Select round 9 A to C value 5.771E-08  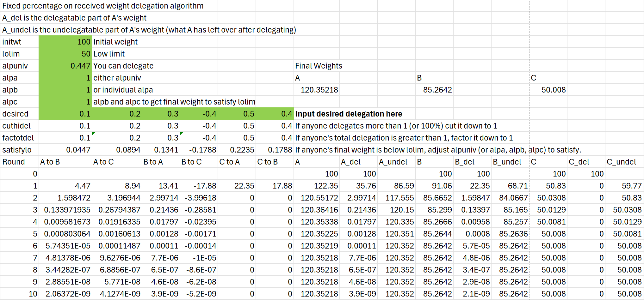point(117,282)
